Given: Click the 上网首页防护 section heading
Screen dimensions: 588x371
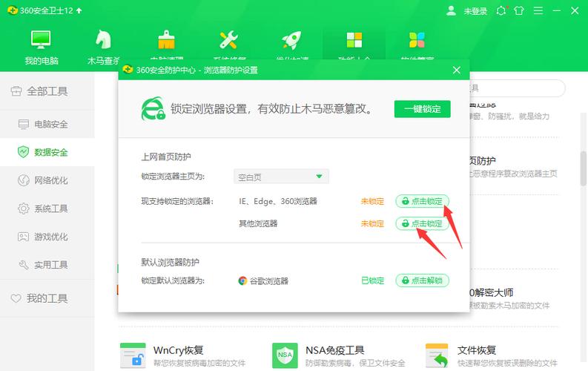Looking at the screenshot, I should pyautogui.click(x=166, y=157).
